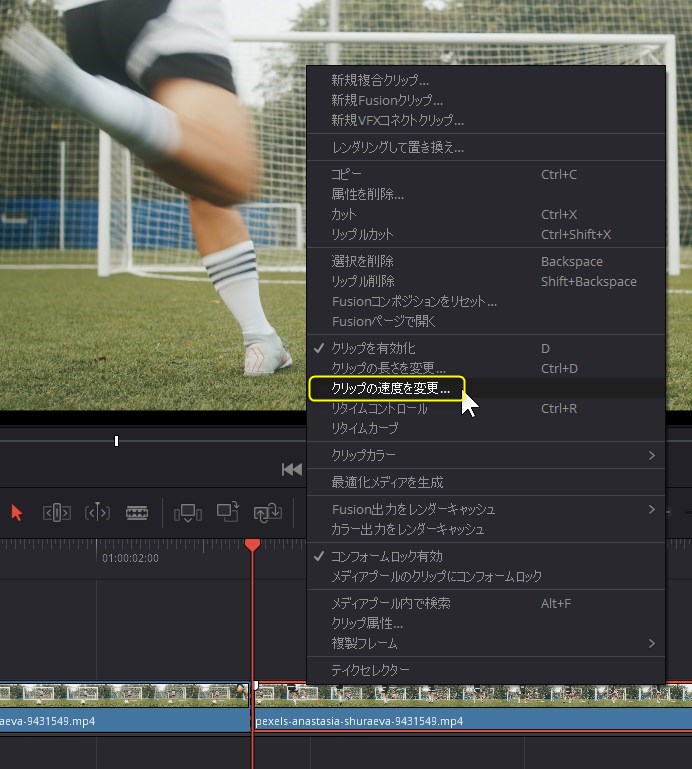The width and height of the screenshot is (692, 769).
Task: Choose 新規Fusionクリップ... menu entry
Action: 486,100
